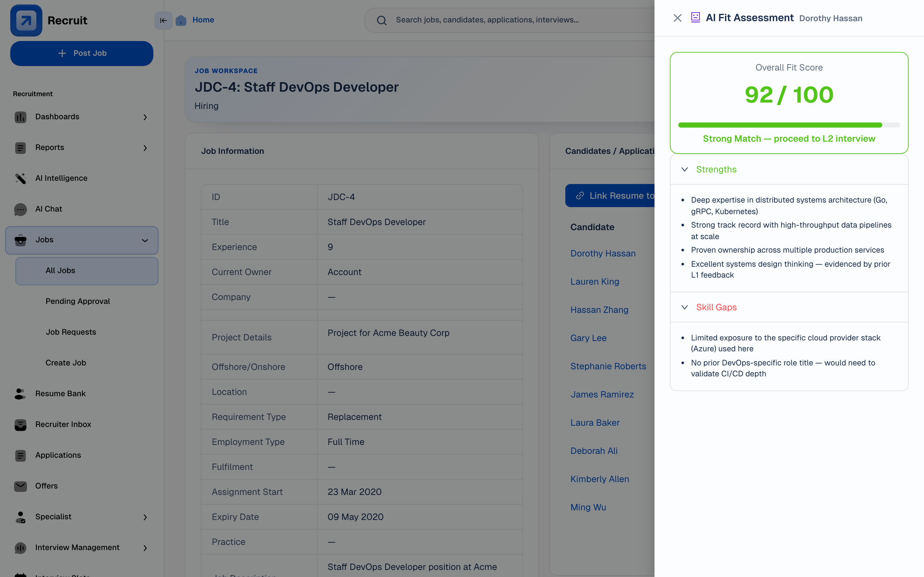This screenshot has width=924, height=577.
Task: Close the AI Fit Assessment panel
Action: pyautogui.click(x=677, y=18)
